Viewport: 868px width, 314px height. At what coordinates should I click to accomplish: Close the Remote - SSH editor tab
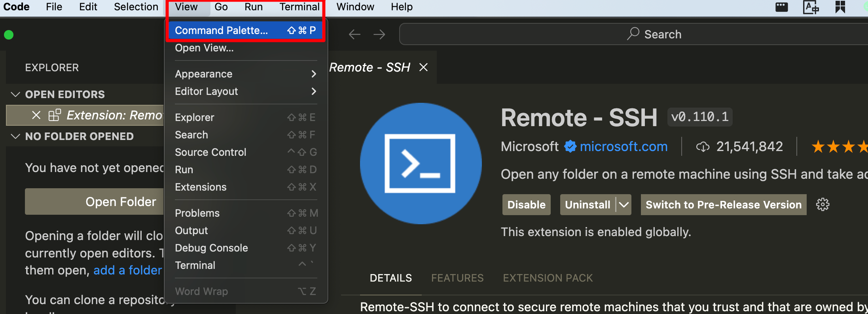[x=423, y=67]
